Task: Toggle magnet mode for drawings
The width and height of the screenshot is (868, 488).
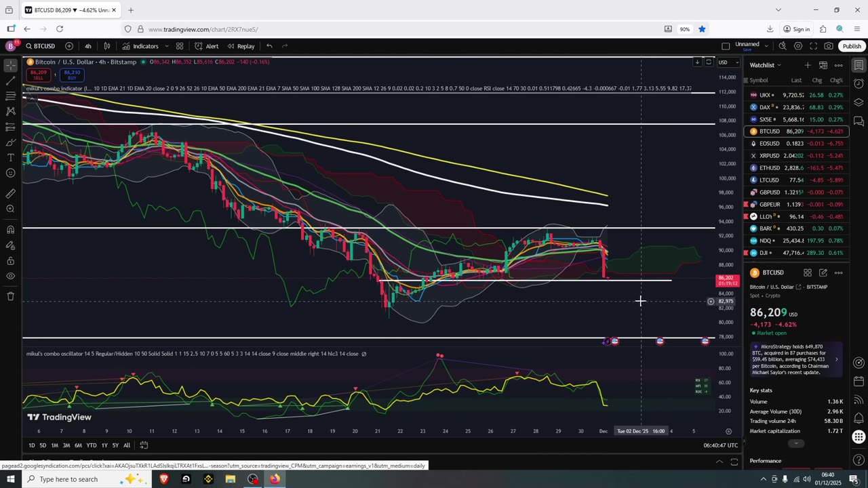Action: (11, 229)
